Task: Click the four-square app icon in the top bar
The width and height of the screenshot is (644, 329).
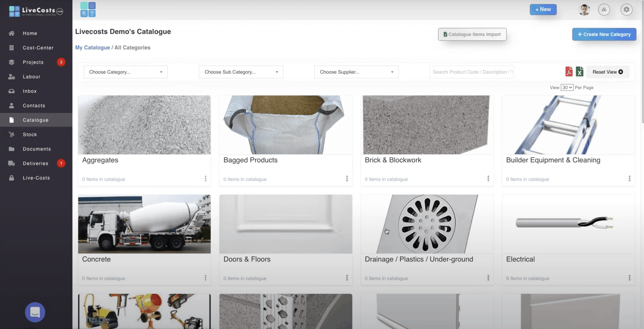Action: point(88,10)
